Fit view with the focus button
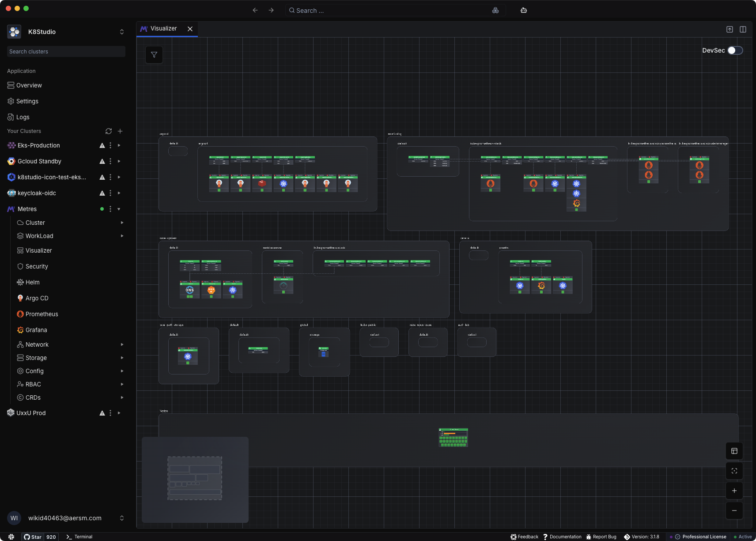 tap(734, 471)
